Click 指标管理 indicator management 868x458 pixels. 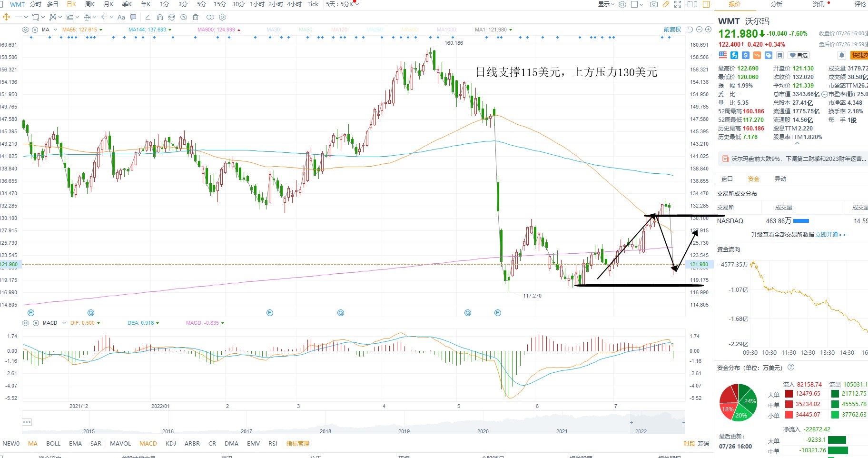click(x=297, y=444)
